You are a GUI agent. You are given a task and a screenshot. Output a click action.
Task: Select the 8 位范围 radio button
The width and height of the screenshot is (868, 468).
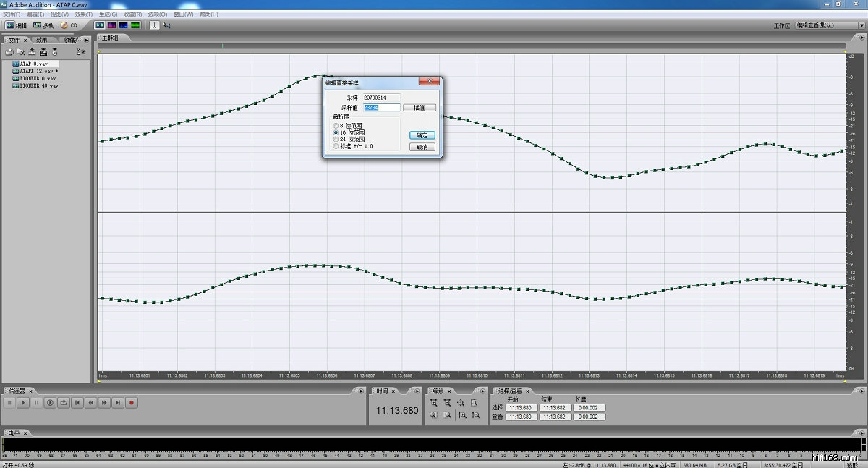(x=336, y=126)
